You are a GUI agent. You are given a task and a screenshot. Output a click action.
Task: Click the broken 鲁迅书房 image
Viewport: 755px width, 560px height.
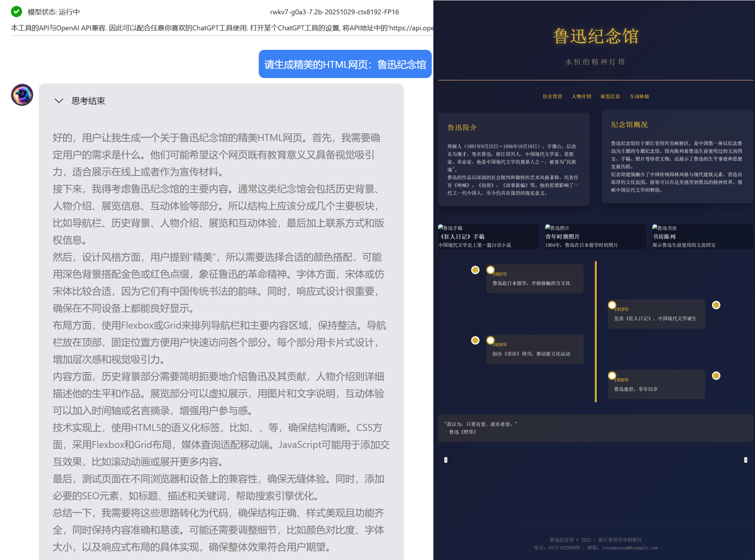tap(665, 228)
